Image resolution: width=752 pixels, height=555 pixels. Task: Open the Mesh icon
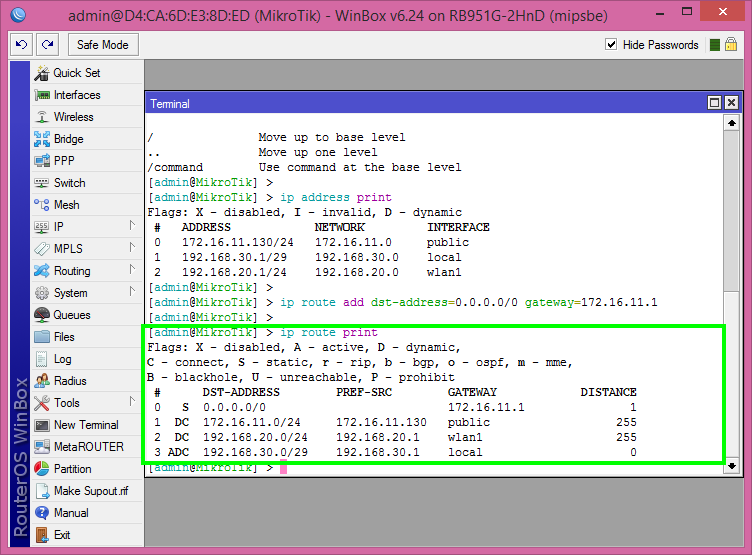[x=42, y=205]
